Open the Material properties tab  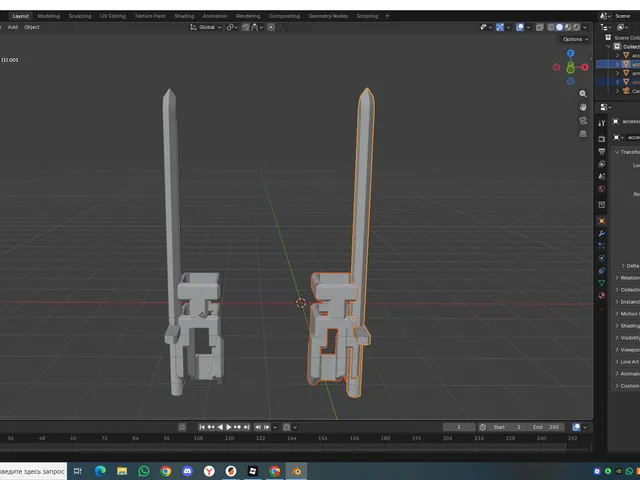pyautogui.click(x=602, y=296)
